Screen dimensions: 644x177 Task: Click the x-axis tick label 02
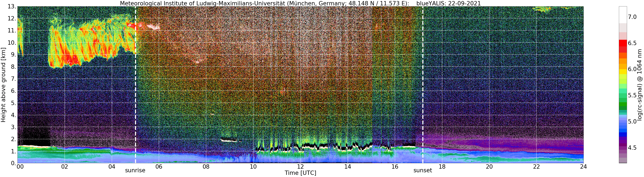tap(65, 166)
